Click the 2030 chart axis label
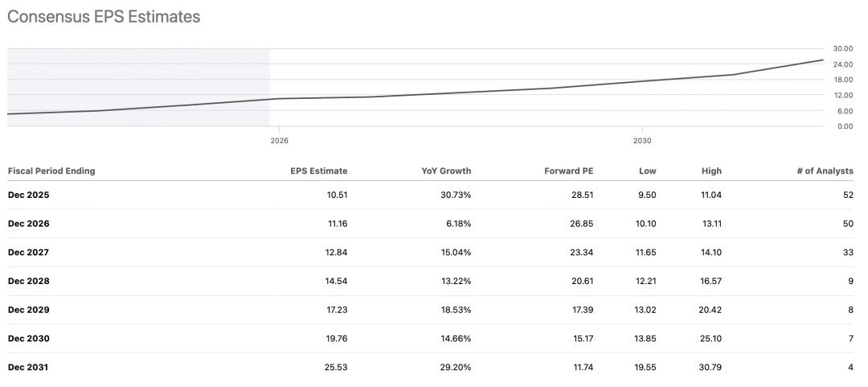The image size is (868, 387). [642, 140]
